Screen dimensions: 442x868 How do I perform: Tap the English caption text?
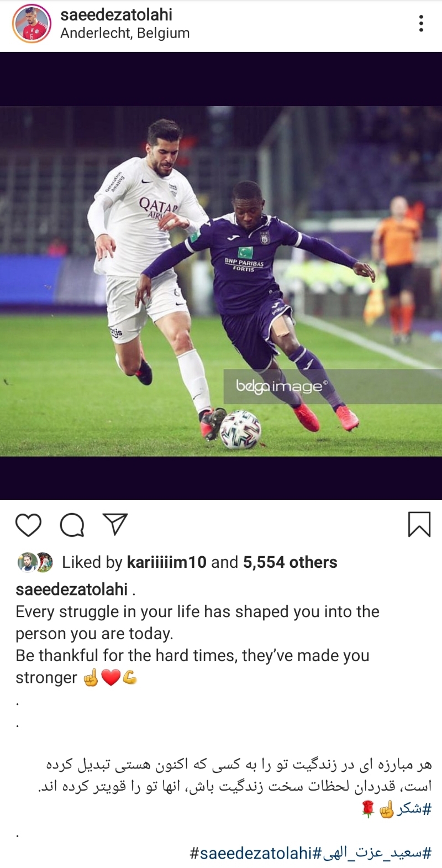[197, 645]
